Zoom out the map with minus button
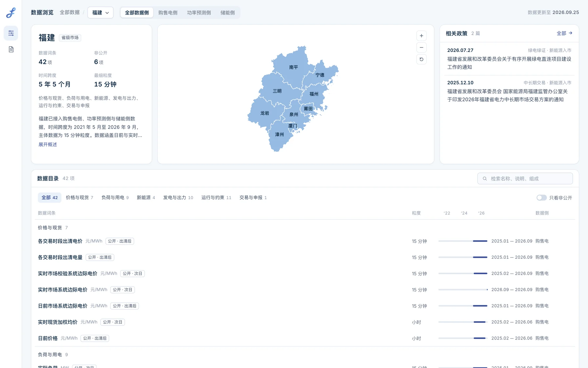588x368 pixels. click(421, 47)
